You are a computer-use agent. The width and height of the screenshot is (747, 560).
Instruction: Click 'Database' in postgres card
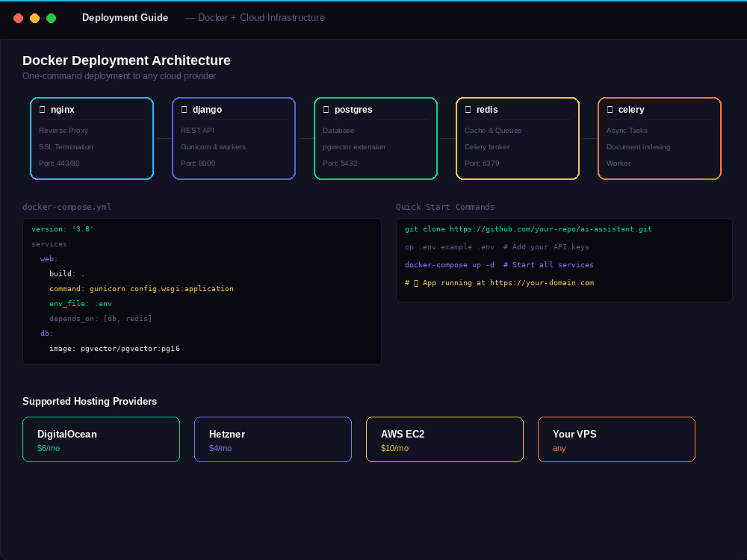point(338,131)
